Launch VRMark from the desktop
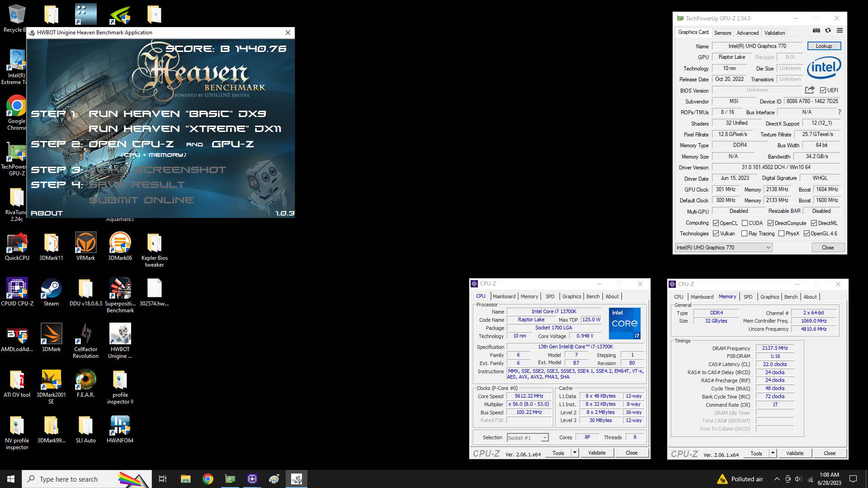Screen dimensions: 868x488 [85, 246]
